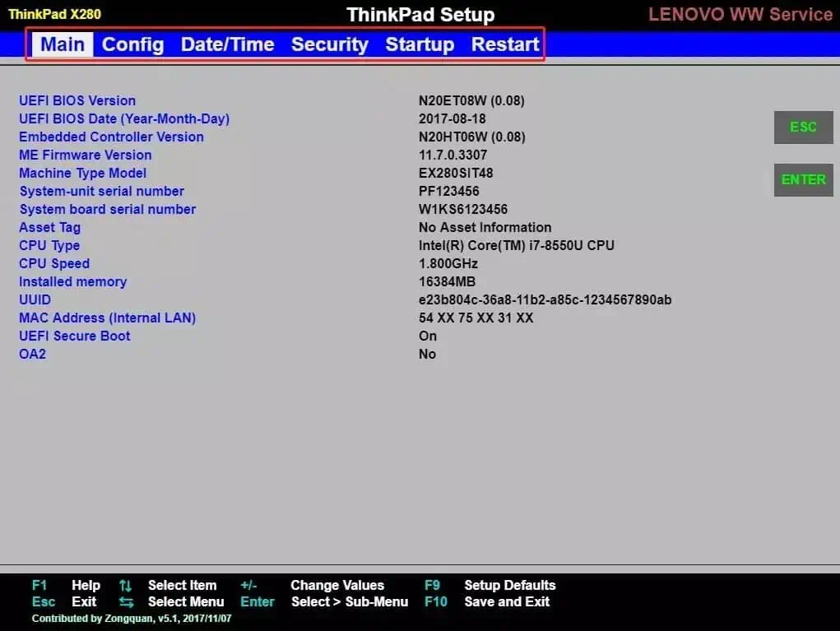Click F1 Help key label
This screenshot has height=631, width=840.
(x=66, y=586)
